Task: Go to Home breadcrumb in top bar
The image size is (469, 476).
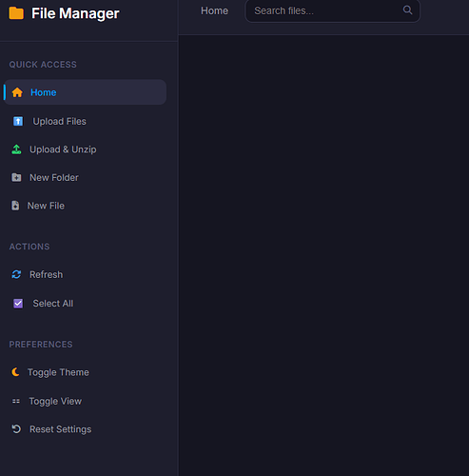Action: 214,10
